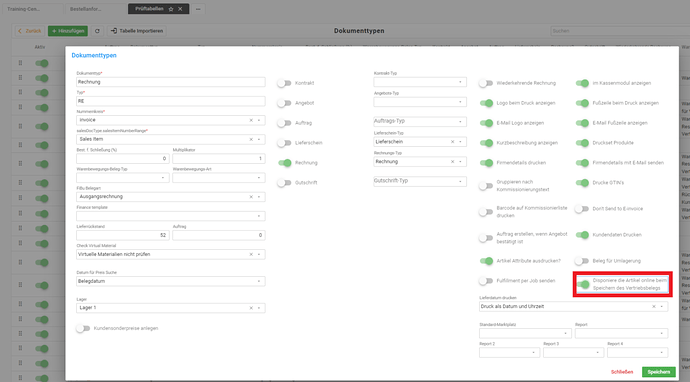The height and width of the screenshot is (382, 690).
Task: Click the red Schließen link
Action: (622, 372)
